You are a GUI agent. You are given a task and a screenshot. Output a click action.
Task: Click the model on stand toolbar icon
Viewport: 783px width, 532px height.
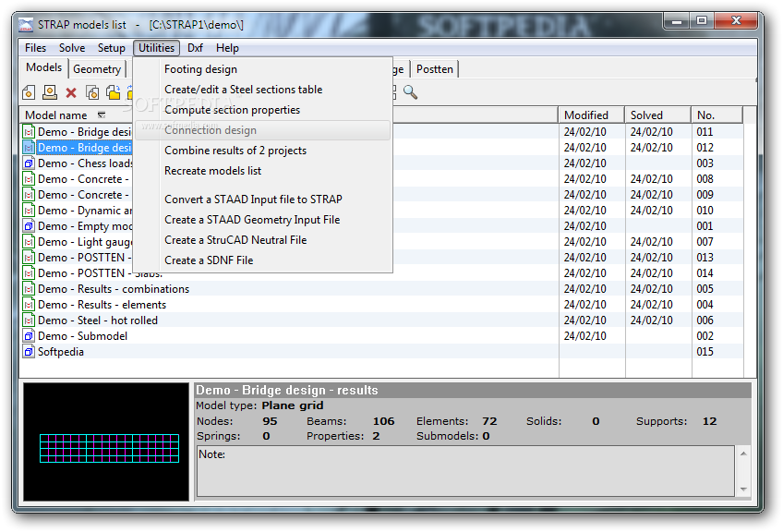(50, 92)
